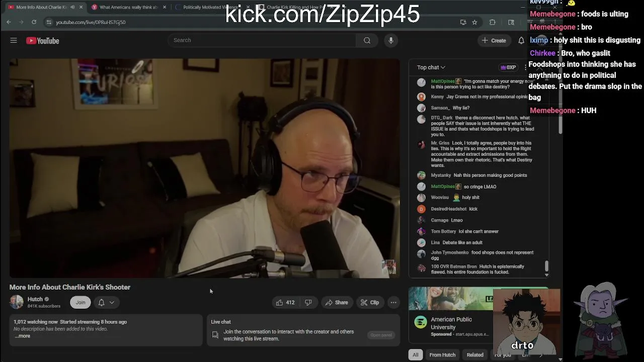
Task: Click the video player to pause
Action: [x=205, y=168]
